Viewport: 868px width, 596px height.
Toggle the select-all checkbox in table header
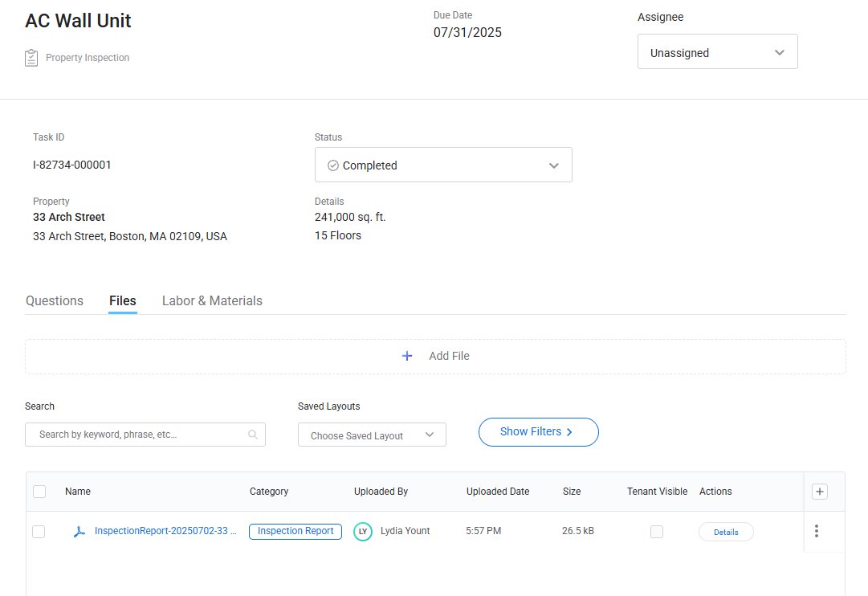[x=39, y=492]
